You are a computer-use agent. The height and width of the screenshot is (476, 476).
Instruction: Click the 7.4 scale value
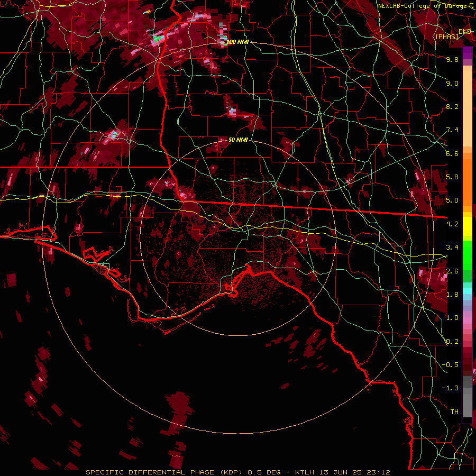click(452, 130)
